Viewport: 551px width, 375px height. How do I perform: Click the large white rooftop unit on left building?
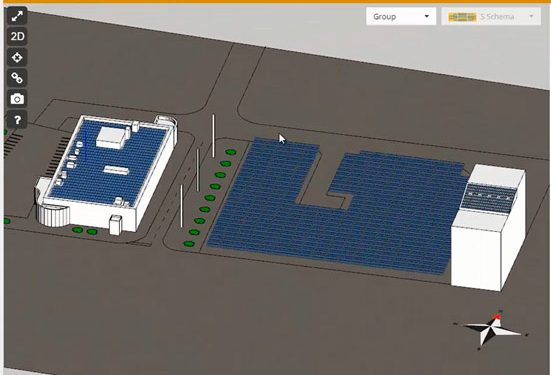111,137
